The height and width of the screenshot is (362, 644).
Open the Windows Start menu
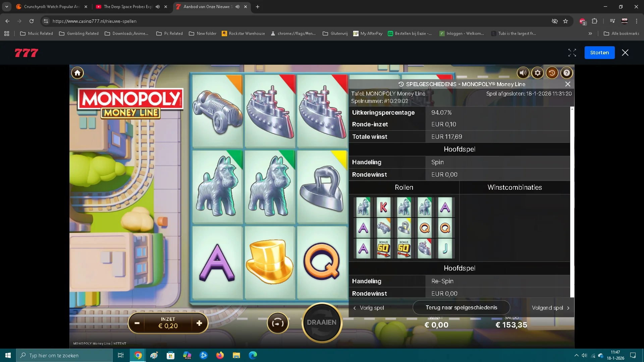click(8, 355)
